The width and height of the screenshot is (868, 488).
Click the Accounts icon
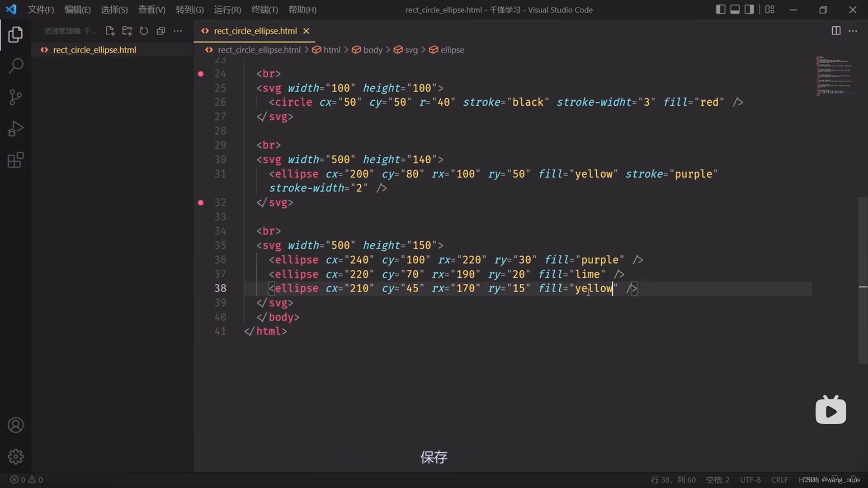[x=15, y=425]
